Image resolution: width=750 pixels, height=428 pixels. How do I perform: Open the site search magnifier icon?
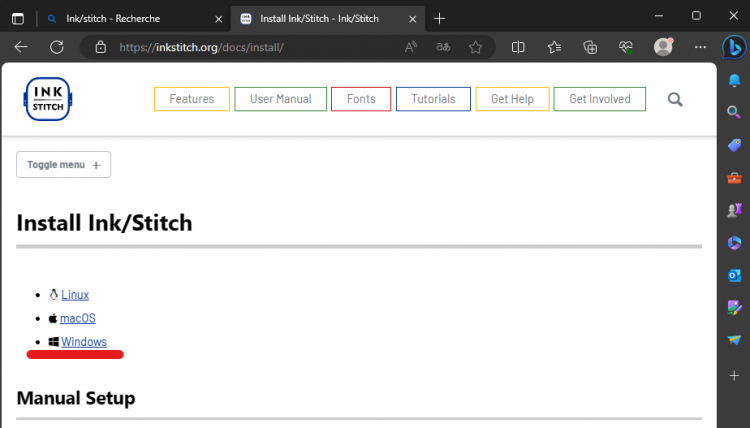pos(675,99)
